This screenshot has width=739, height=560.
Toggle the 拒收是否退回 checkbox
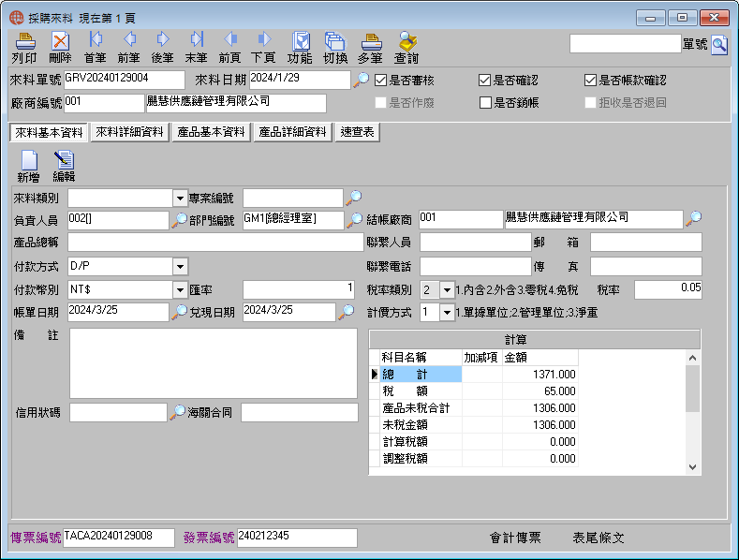click(590, 102)
